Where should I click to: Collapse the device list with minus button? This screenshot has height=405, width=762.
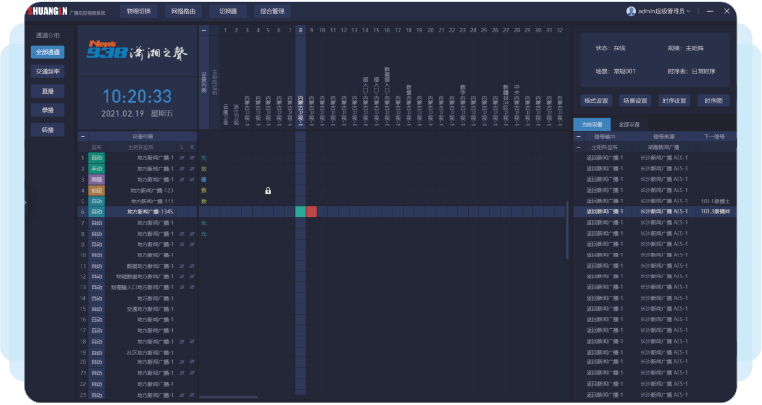click(83, 136)
